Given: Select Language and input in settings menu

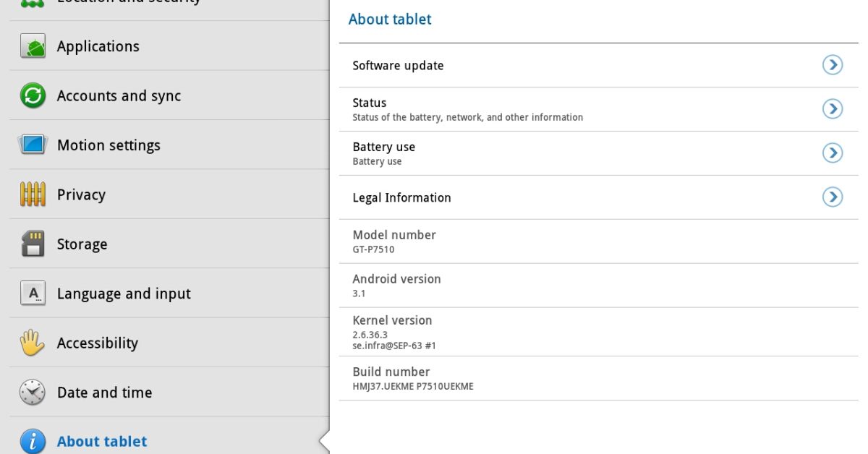Looking at the screenshot, I should coord(124,294).
